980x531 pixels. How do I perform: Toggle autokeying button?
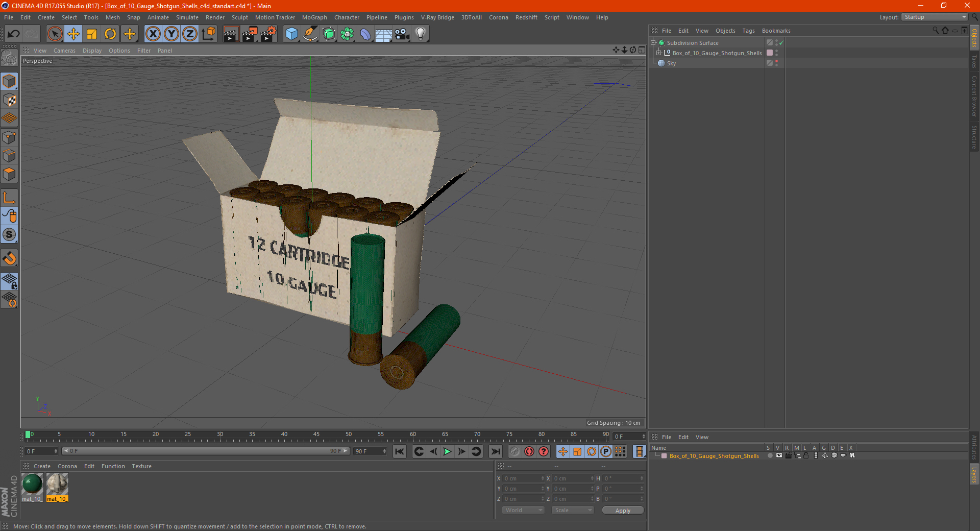(x=529, y=451)
